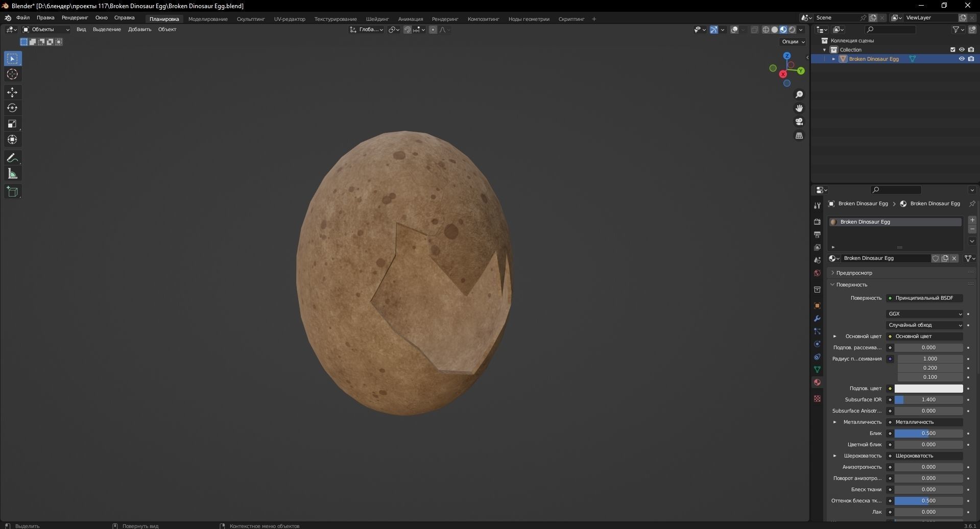Open 'Случайный обход' subsurface method dropdown
Image resolution: width=980 pixels, height=529 pixels.
tap(925, 325)
